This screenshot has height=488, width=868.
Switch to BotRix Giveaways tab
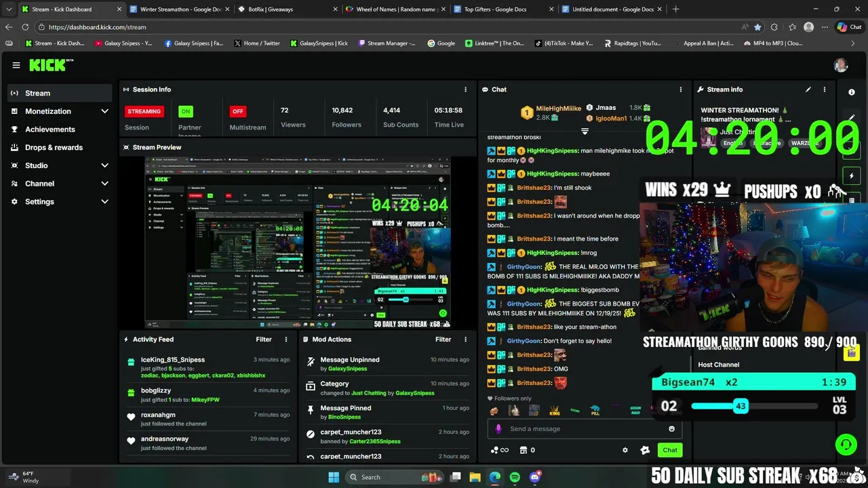(x=288, y=9)
